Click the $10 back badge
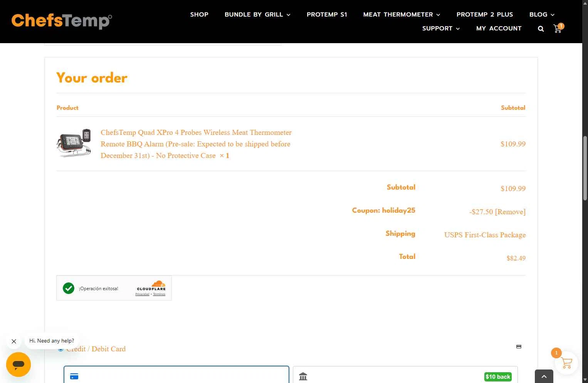 click(x=498, y=377)
